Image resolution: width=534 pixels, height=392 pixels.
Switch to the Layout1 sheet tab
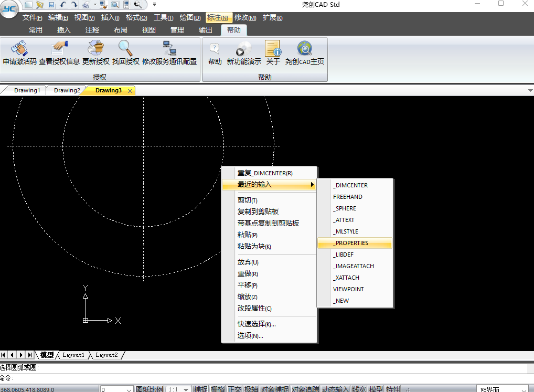(x=73, y=355)
